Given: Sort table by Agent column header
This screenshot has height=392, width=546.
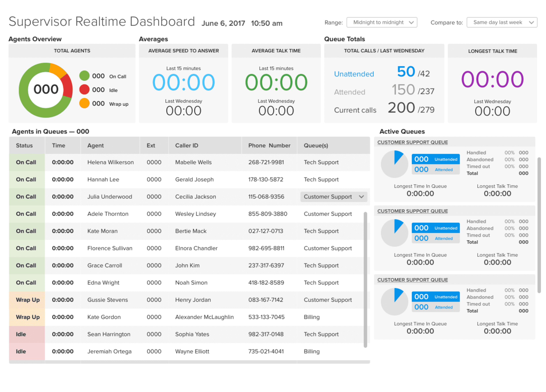Looking at the screenshot, I should coord(95,145).
